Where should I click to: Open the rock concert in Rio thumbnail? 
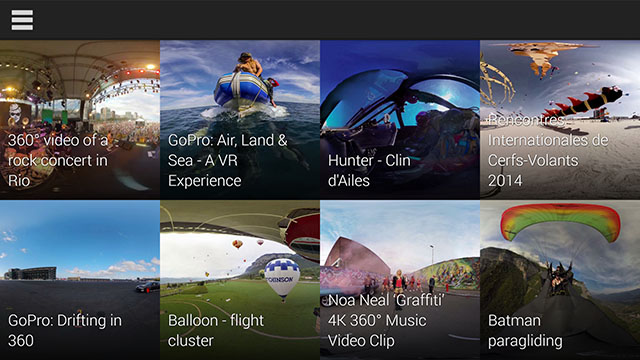[80, 120]
